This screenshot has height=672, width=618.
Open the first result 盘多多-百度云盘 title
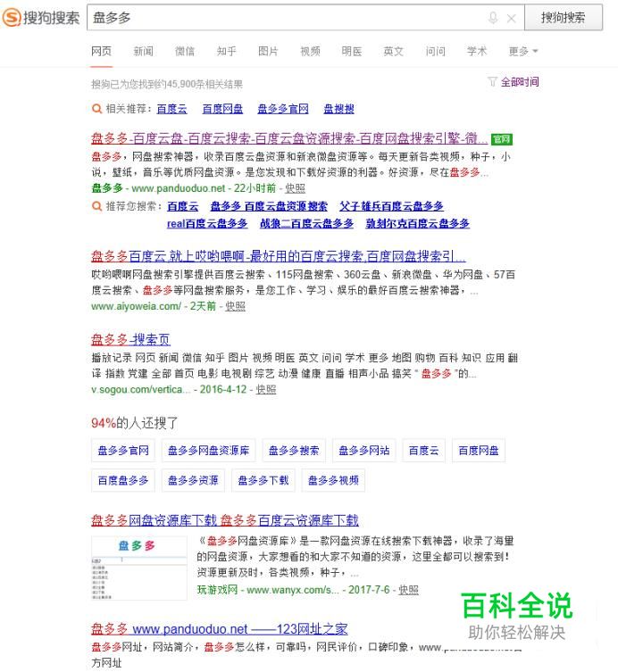[289, 138]
